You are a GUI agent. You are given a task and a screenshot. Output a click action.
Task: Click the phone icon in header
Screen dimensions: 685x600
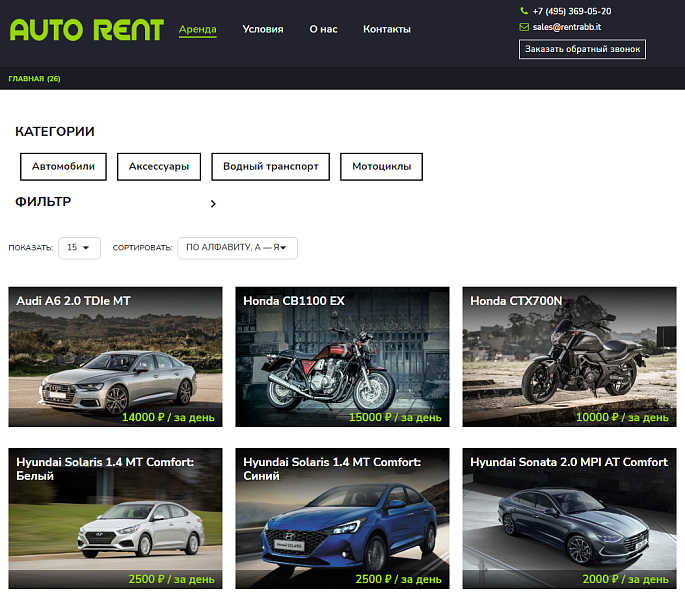click(x=523, y=11)
